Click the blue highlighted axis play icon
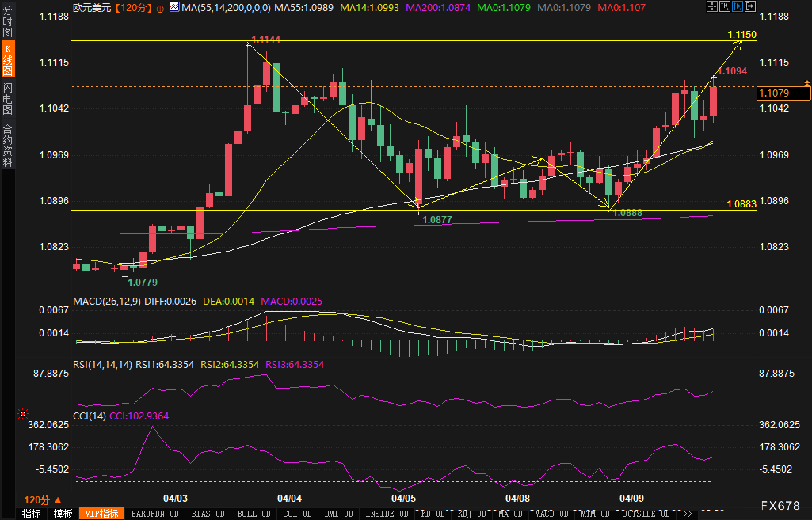812x520 pixels. pyautogui.click(x=737, y=6)
